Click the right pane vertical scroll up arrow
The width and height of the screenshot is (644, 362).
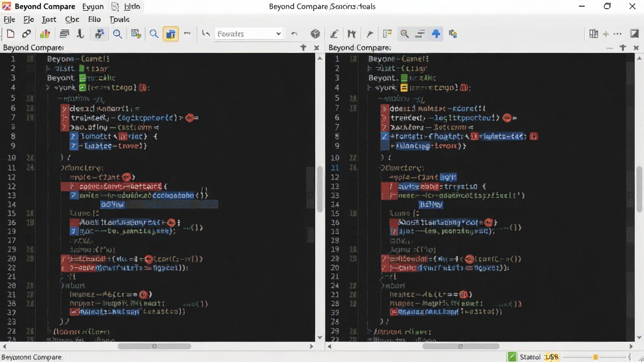640,58
